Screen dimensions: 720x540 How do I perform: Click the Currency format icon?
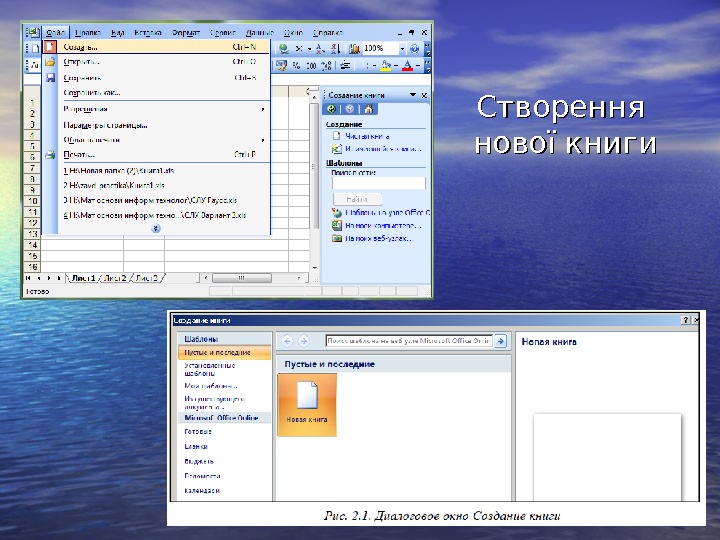[281, 66]
